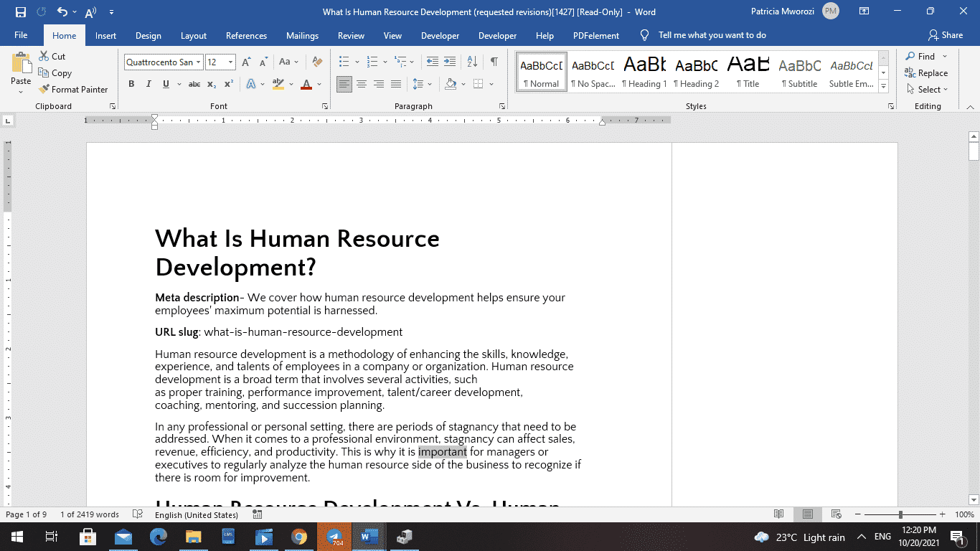
Task: Apply bullets to the paragraph
Action: 345,62
